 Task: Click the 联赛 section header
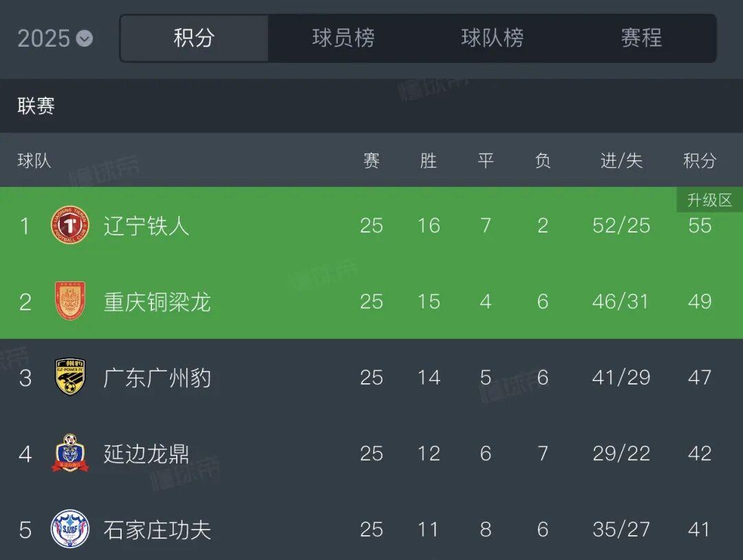coord(36,106)
